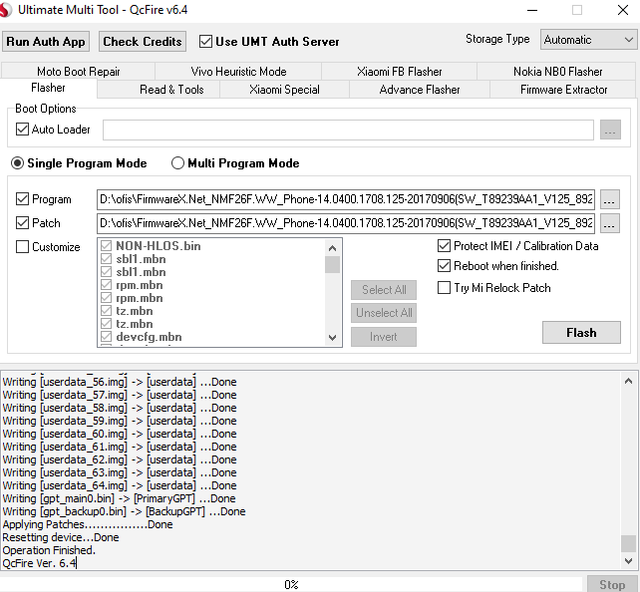This screenshot has width=640, height=592.
Task: Open the Nokia NB0 Flasher tab
Action: [557, 71]
